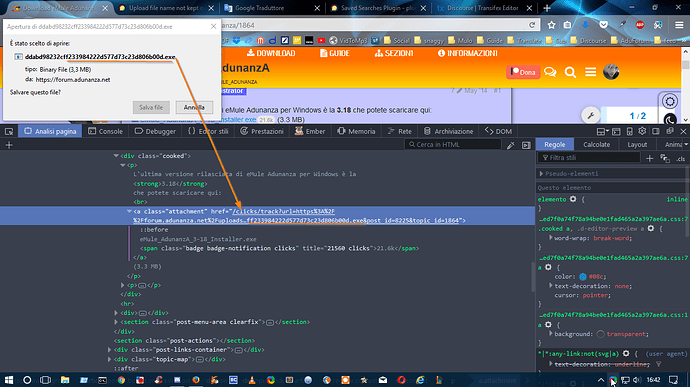The image size is (690, 387).
Task: Open the GUIDE link in forum navigation
Action: [335, 53]
